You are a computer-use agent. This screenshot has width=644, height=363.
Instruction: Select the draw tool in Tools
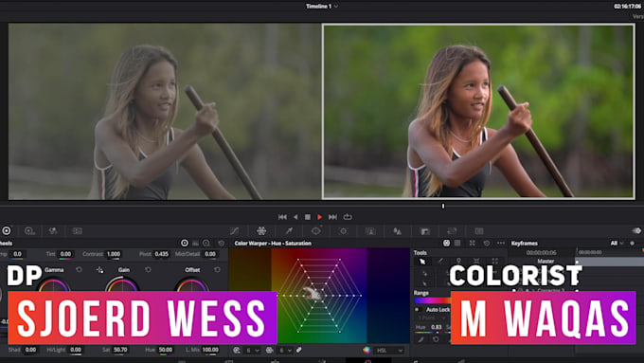click(440, 261)
